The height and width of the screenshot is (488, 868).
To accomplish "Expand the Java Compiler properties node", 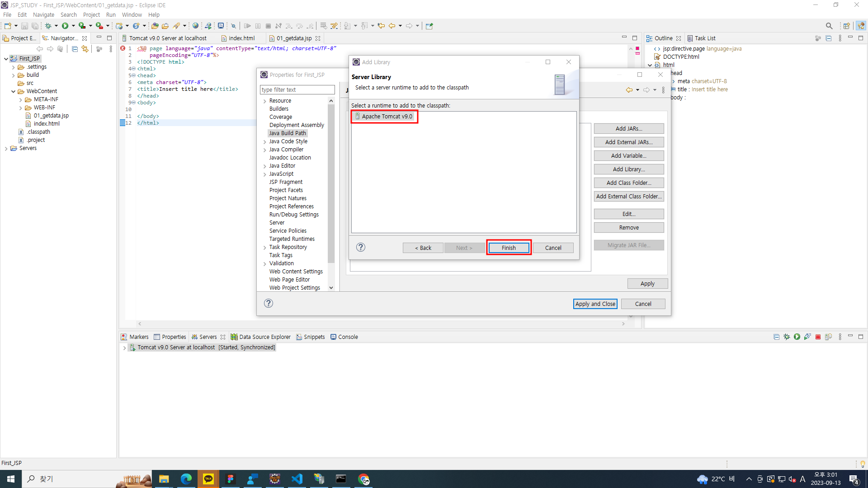I will [265, 150].
